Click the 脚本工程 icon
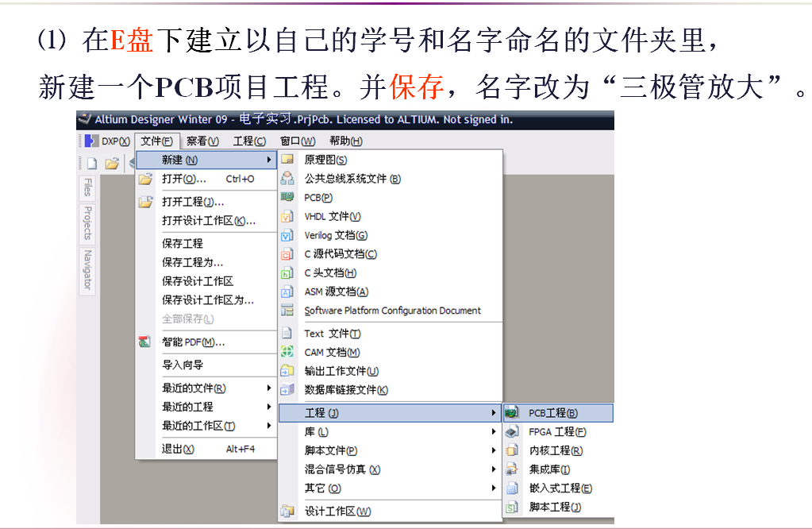Image resolution: width=812 pixels, height=529 pixels. [512, 508]
